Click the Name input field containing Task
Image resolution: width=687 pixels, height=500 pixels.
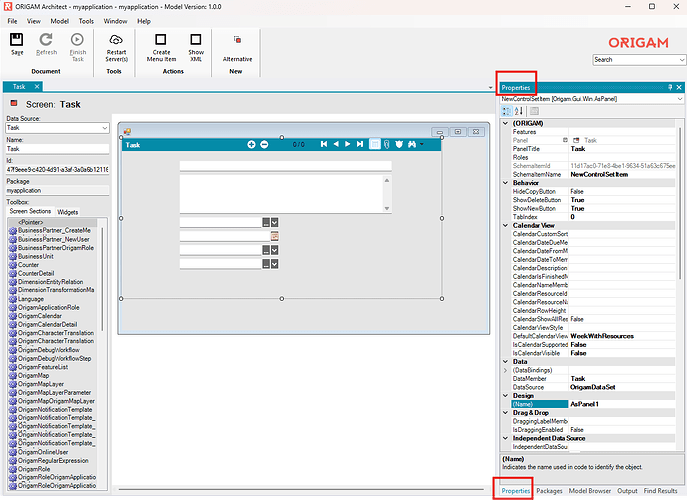pos(57,149)
